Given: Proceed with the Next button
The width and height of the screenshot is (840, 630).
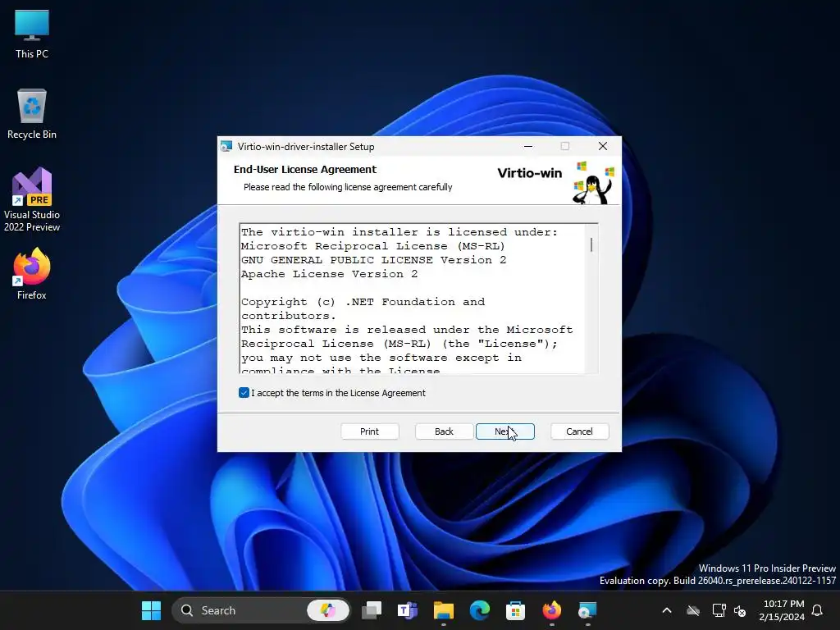Looking at the screenshot, I should [505, 431].
